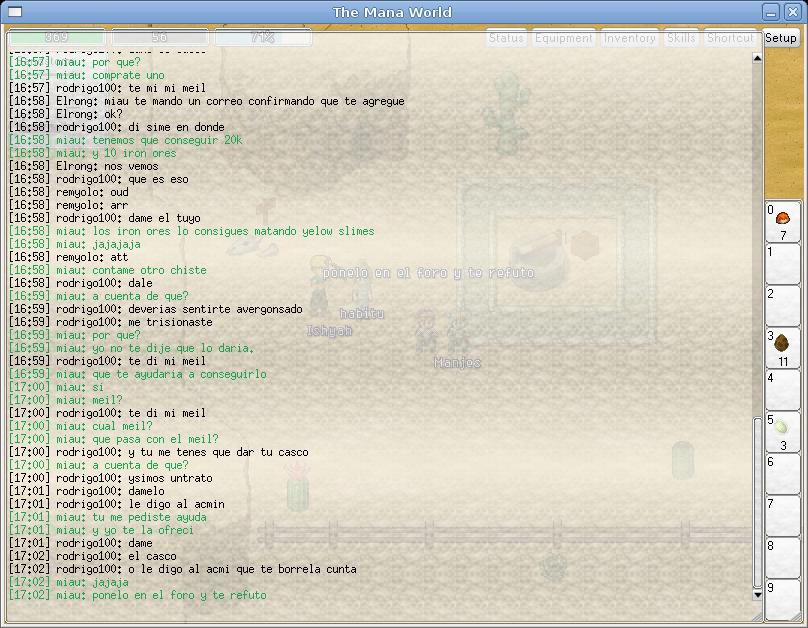Open the Status window
This screenshot has width=808, height=628.
pos(506,38)
